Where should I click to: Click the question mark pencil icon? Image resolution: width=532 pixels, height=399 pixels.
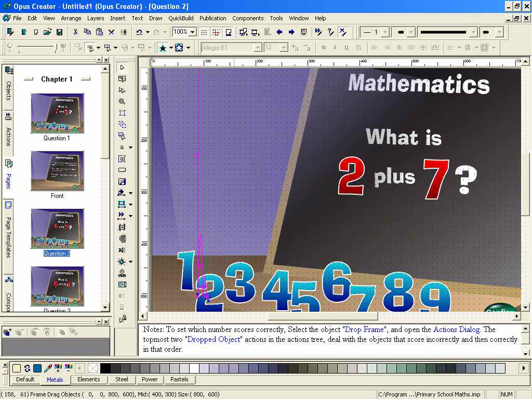coord(330,32)
